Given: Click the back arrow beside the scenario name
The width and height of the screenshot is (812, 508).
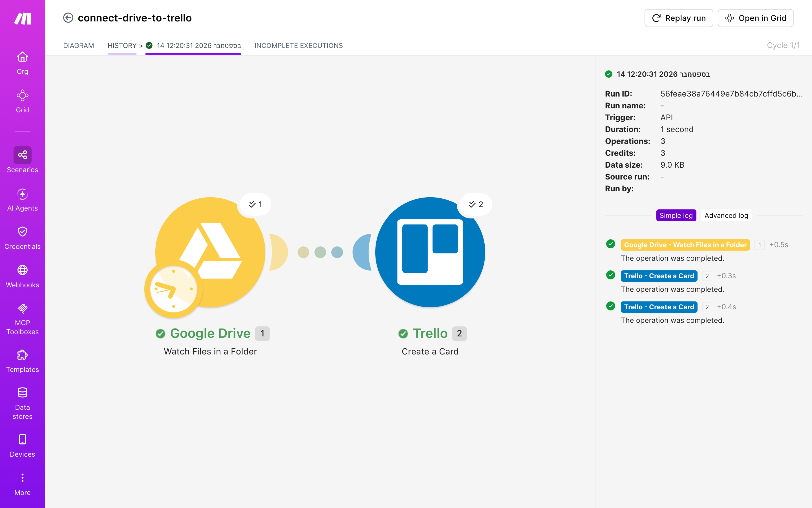Looking at the screenshot, I should pos(68,18).
